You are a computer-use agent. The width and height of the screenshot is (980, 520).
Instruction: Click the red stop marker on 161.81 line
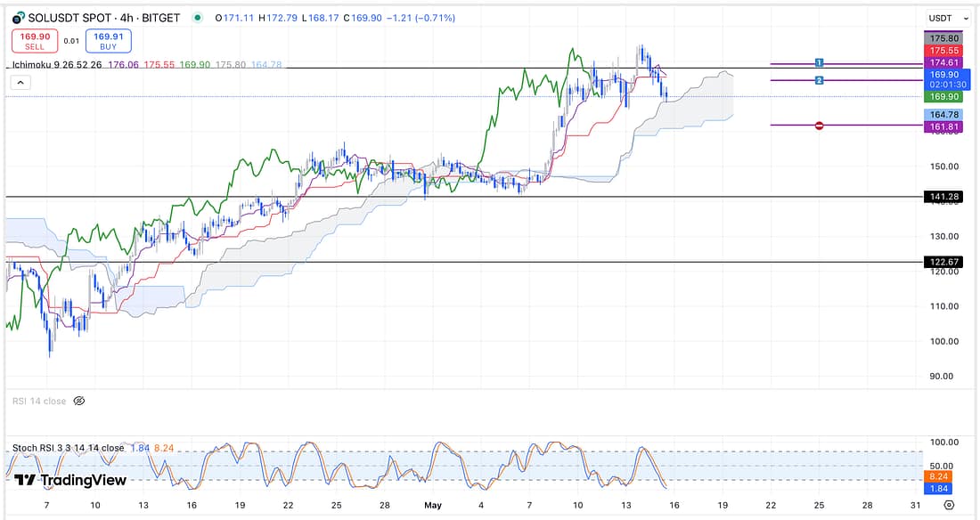click(819, 126)
